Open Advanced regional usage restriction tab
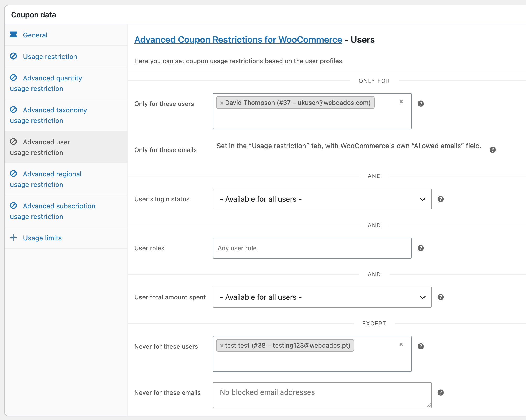Viewport: 526px width, 420px height. point(66,179)
